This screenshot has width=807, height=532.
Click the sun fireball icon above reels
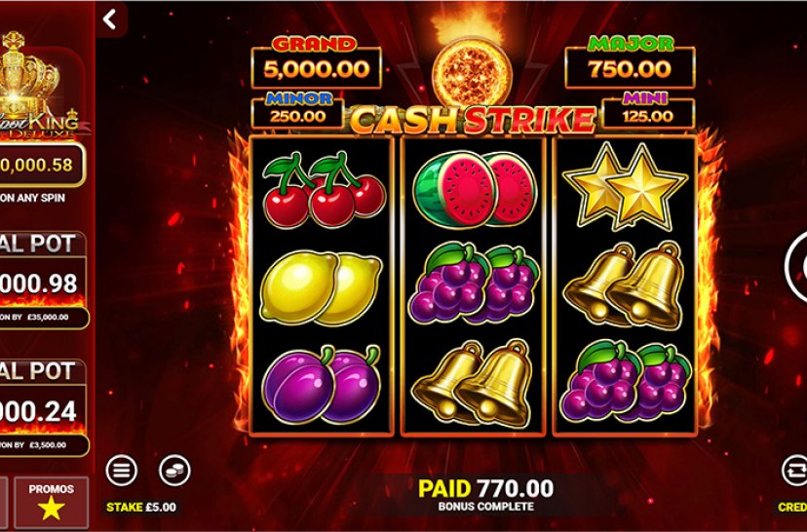coord(472,71)
